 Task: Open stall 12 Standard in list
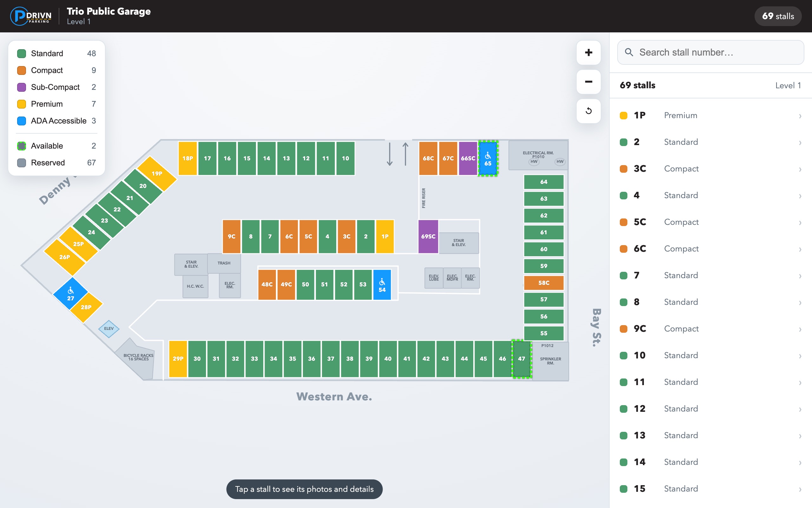point(711,409)
